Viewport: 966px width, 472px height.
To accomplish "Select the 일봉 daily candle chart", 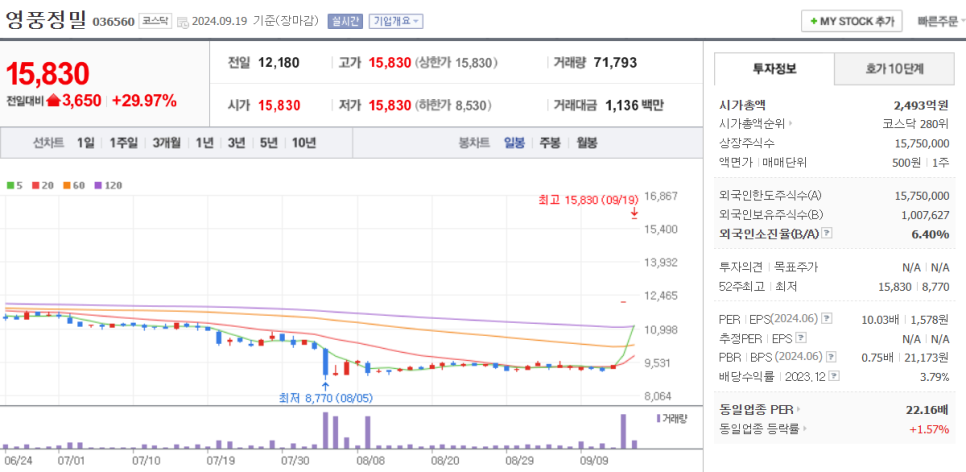I will click(514, 143).
